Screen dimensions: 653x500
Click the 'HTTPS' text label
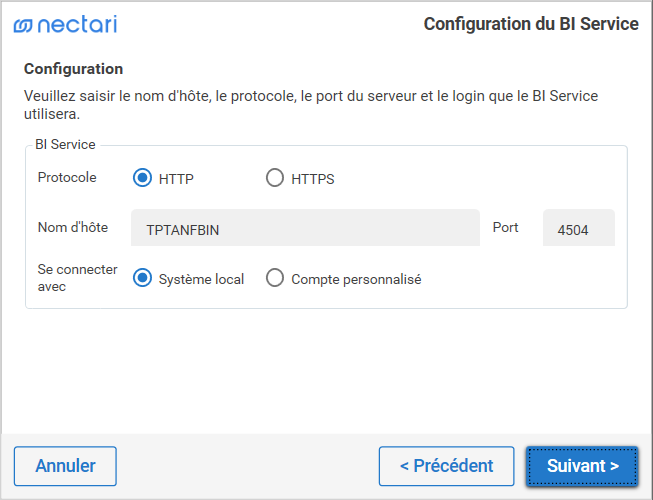click(x=313, y=180)
